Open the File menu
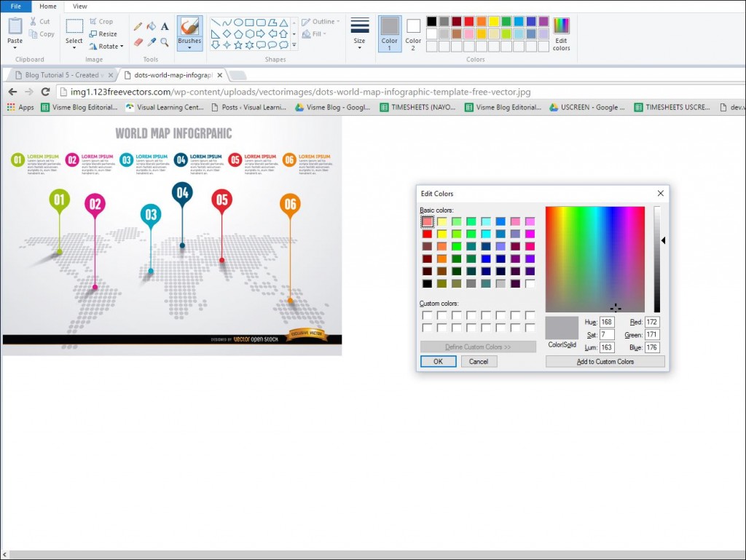Viewport: 746px width, 560px height. point(15,6)
